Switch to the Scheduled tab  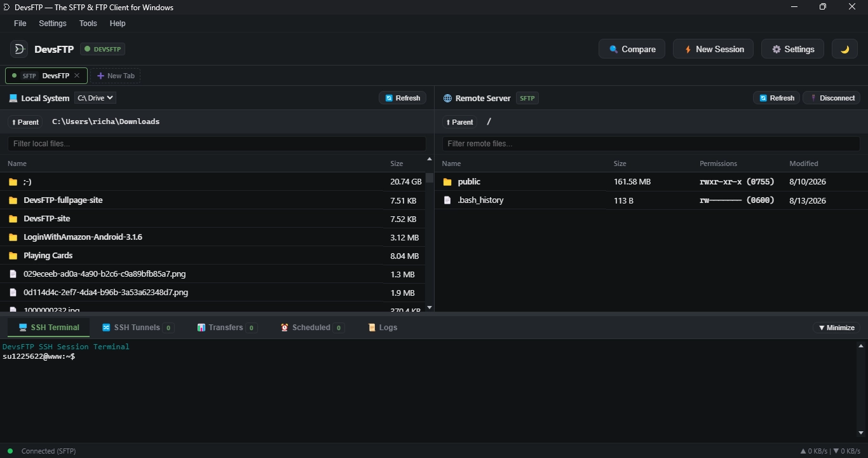pos(311,328)
